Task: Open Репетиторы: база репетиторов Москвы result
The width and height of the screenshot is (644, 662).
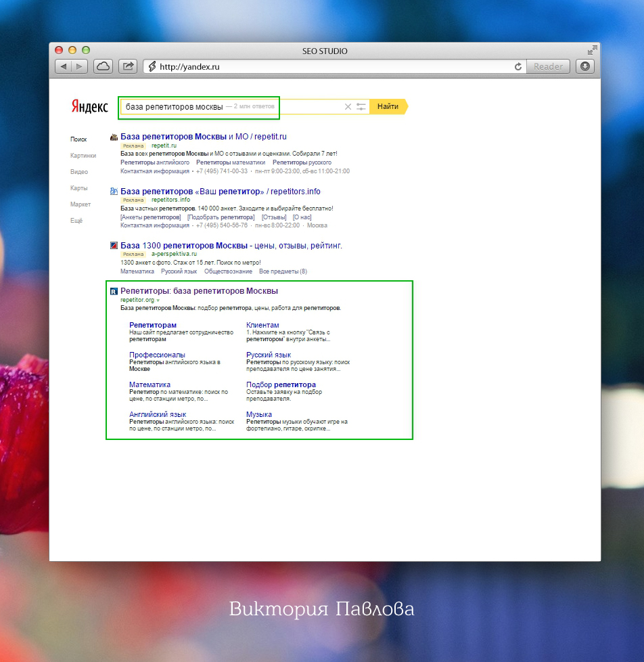Action: 199,291
